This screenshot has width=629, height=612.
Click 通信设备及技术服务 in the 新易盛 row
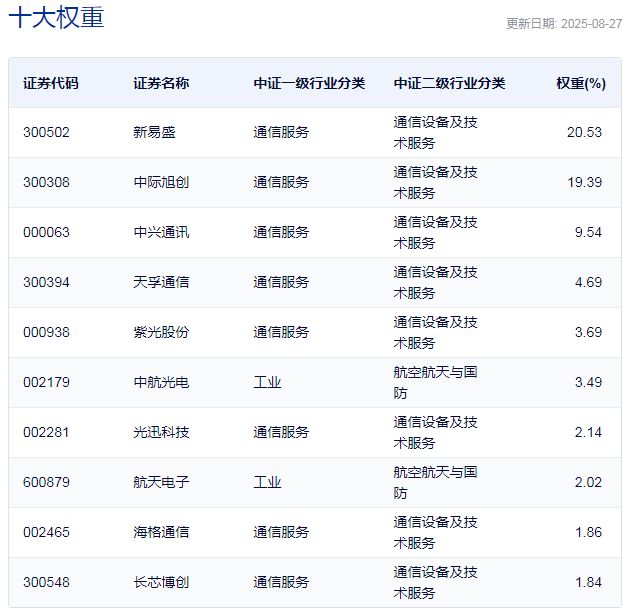[435, 132]
